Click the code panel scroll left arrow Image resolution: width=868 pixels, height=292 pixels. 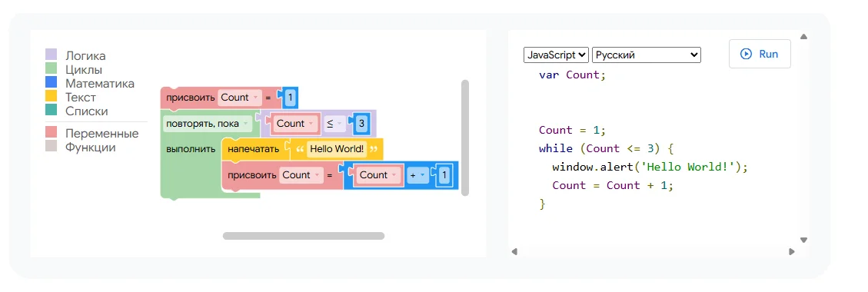(x=514, y=251)
